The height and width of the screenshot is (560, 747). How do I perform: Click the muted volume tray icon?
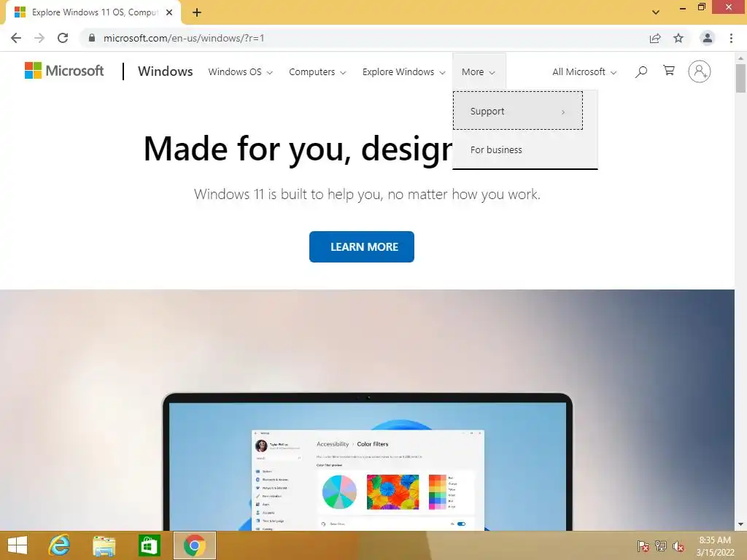click(x=678, y=546)
